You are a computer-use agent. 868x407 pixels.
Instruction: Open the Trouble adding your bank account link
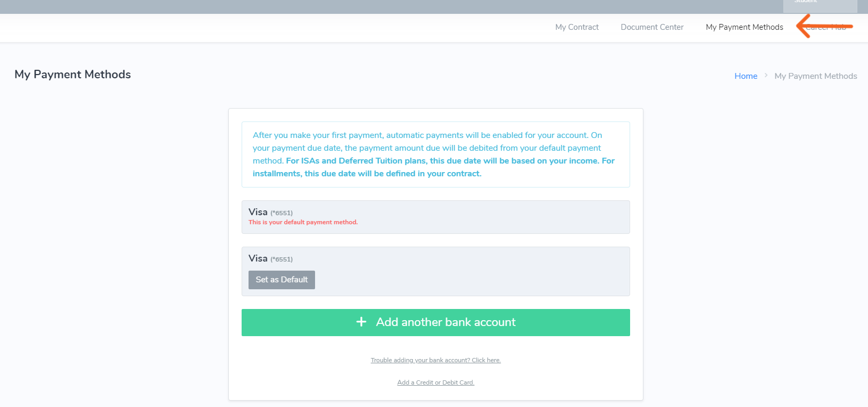click(x=435, y=360)
